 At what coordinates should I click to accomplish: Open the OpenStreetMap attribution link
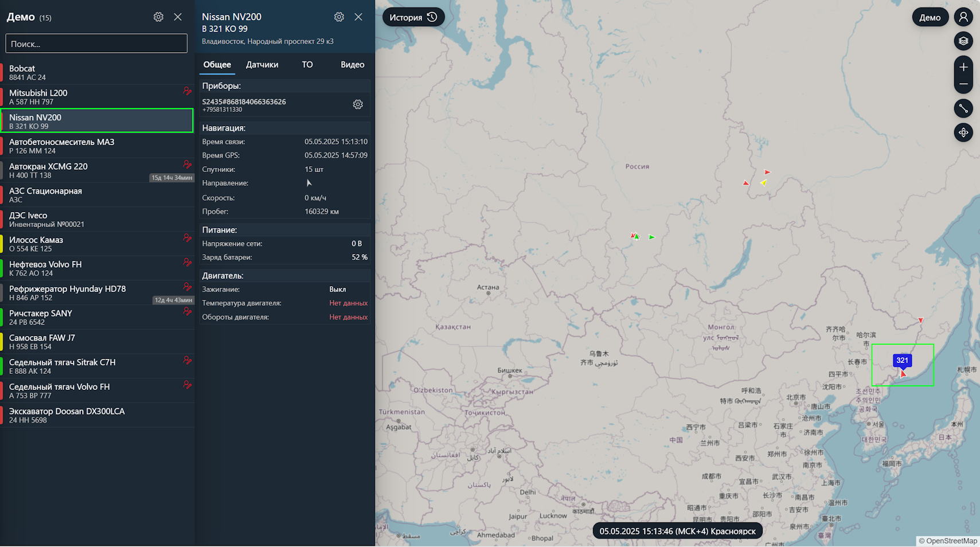tap(951, 541)
